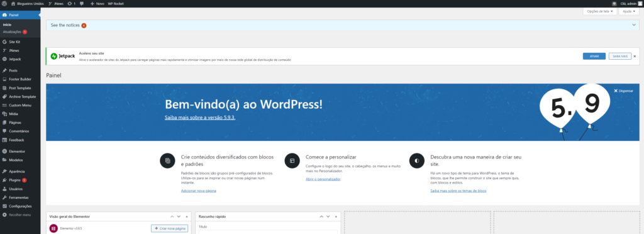Click the blocks and patterns round icon
Screen dimensions: 644x234
pyautogui.click(x=167, y=160)
